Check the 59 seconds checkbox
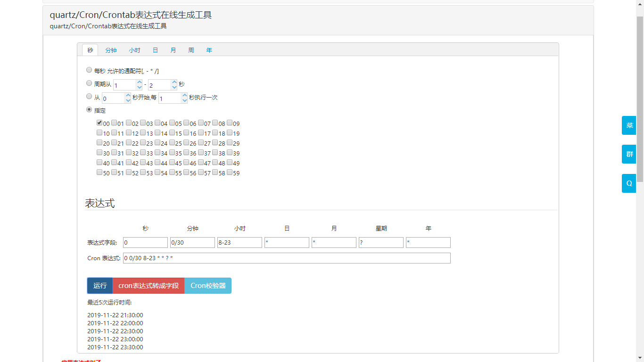 (230, 173)
